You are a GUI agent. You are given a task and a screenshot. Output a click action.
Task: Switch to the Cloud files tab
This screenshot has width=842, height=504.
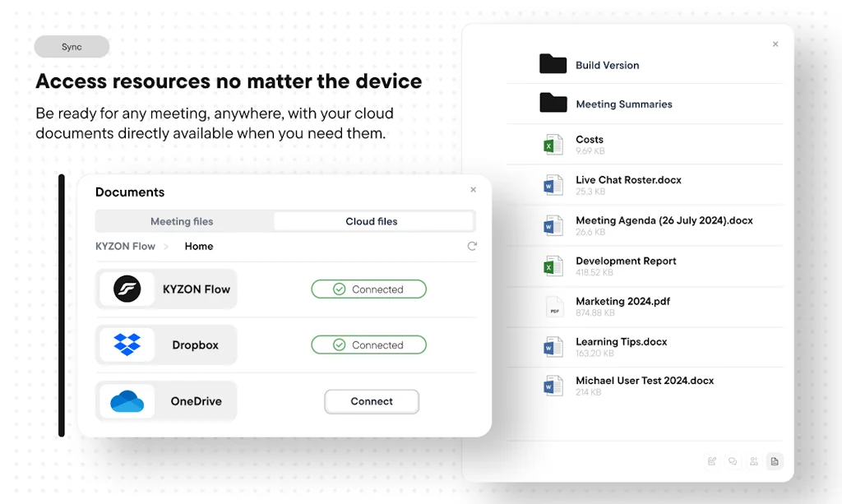coord(373,220)
